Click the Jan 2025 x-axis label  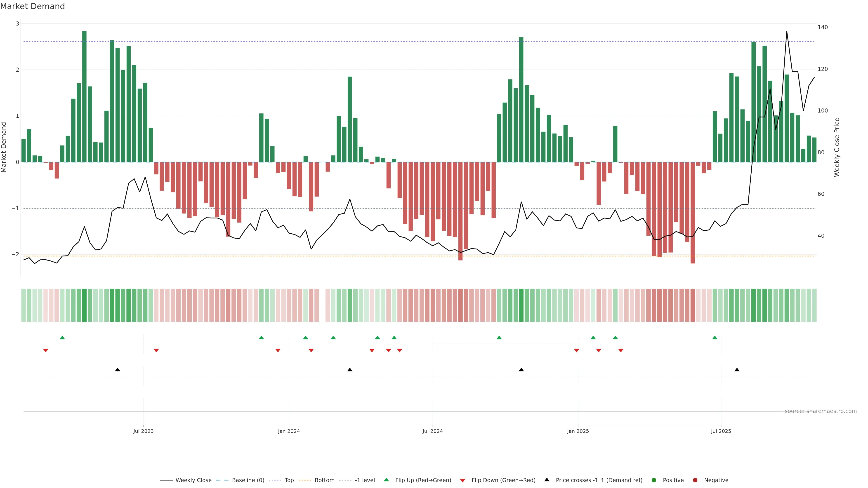click(x=578, y=431)
